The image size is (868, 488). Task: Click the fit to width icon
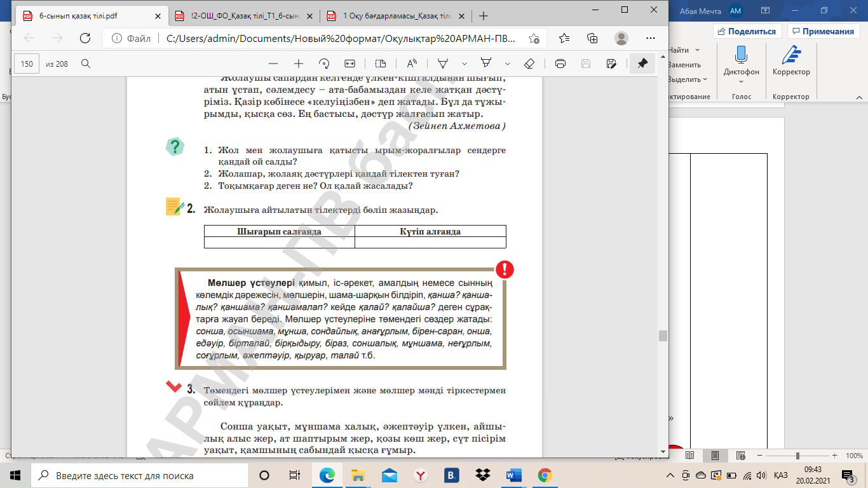[x=349, y=64]
